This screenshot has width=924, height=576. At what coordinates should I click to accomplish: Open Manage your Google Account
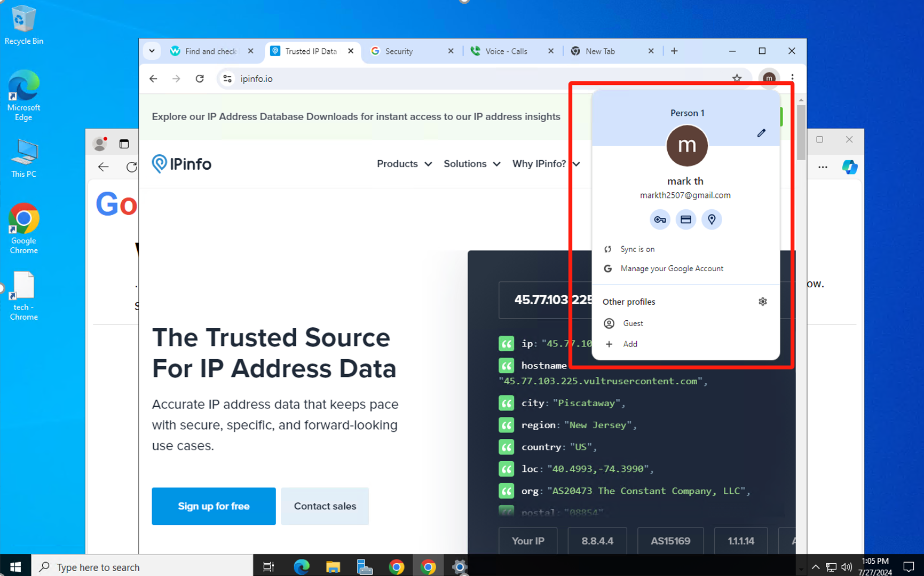coord(686,269)
